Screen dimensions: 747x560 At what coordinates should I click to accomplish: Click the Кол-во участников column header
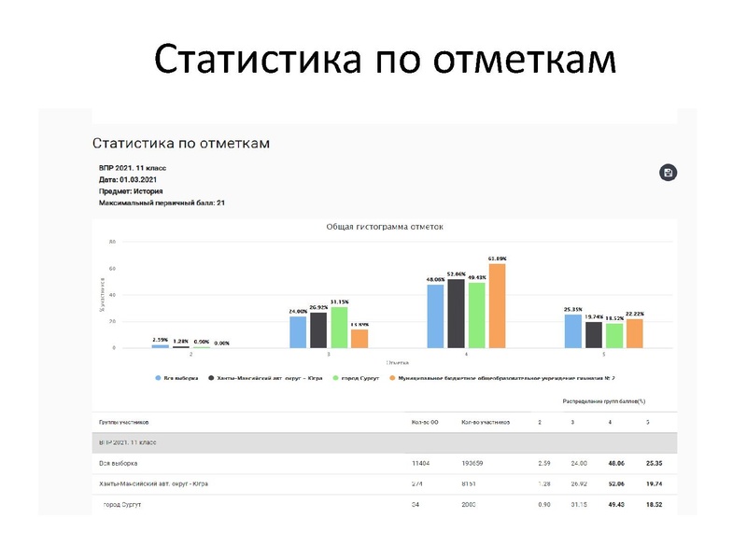pyautogui.click(x=486, y=422)
